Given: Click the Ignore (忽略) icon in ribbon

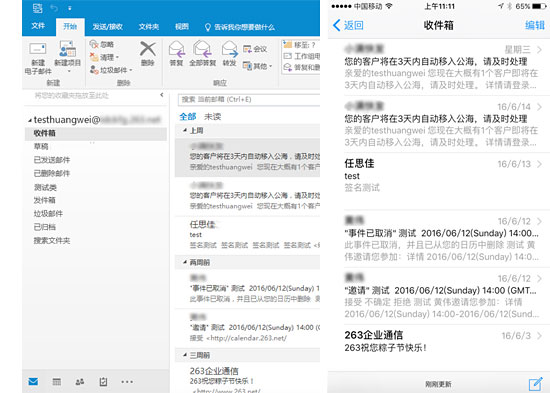Looking at the screenshot, I should point(94,44).
